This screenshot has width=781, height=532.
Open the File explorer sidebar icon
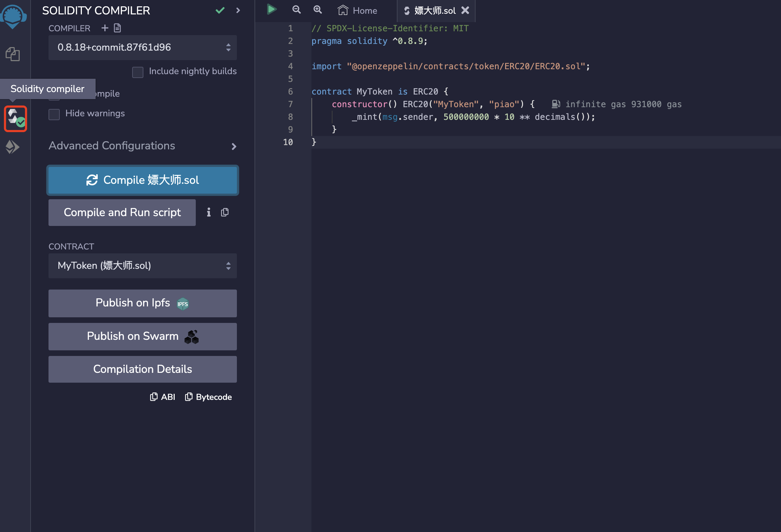tap(13, 54)
